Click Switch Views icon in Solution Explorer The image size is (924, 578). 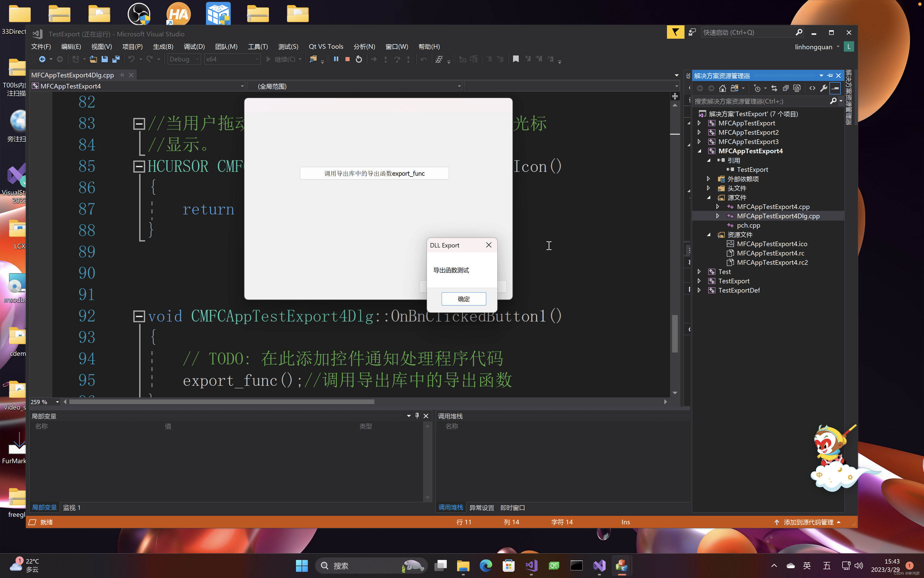[x=734, y=89]
